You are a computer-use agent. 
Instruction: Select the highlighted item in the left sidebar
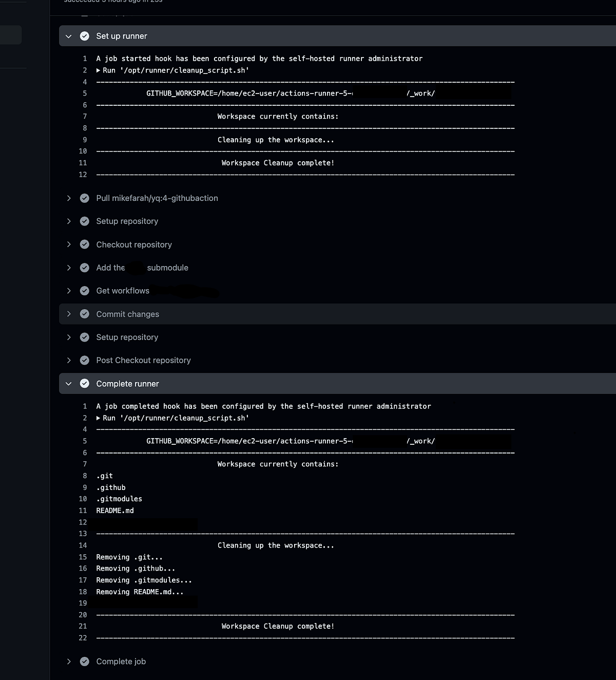pos(10,34)
